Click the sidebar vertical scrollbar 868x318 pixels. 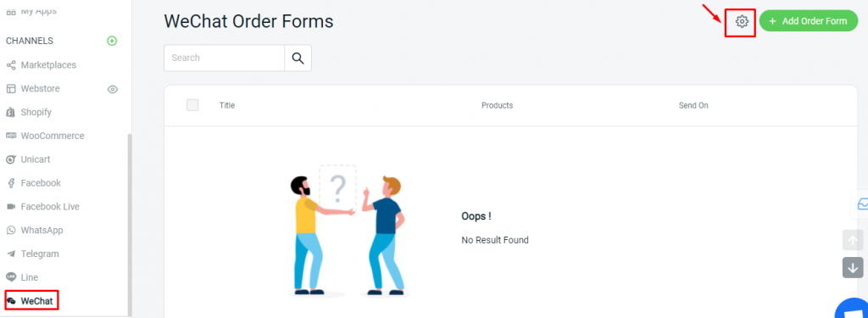tap(130, 225)
